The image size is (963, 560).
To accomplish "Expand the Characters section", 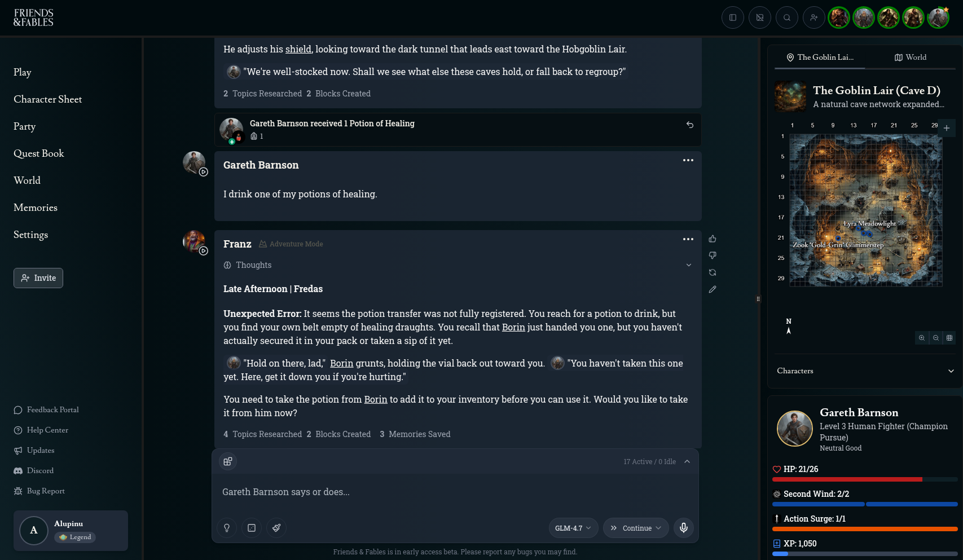I will tap(951, 371).
